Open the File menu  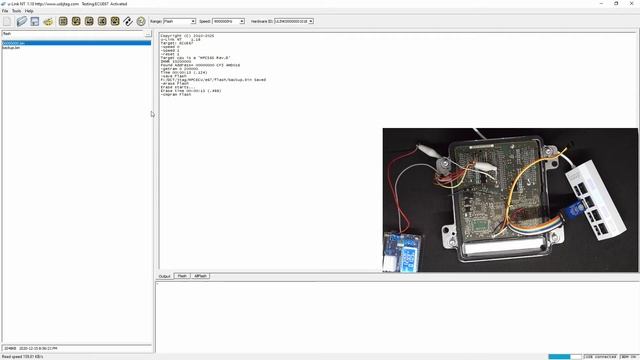pyautogui.click(x=5, y=11)
